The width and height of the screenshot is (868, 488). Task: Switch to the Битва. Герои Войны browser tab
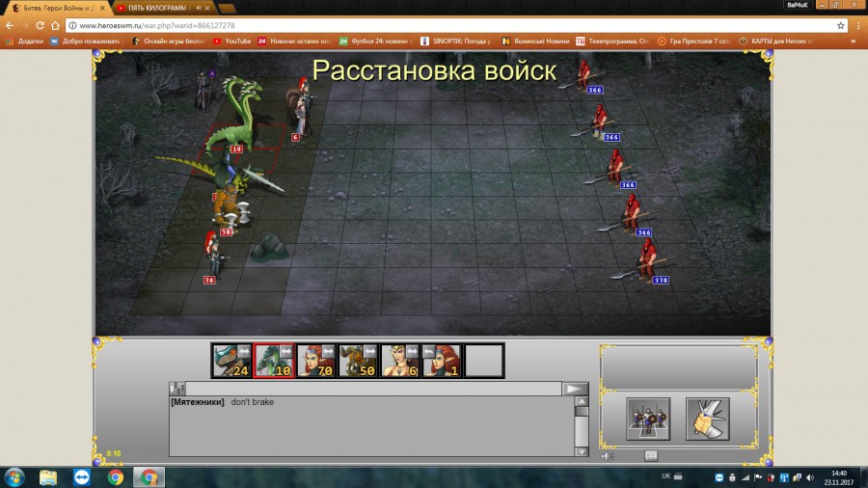tap(58, 8)
